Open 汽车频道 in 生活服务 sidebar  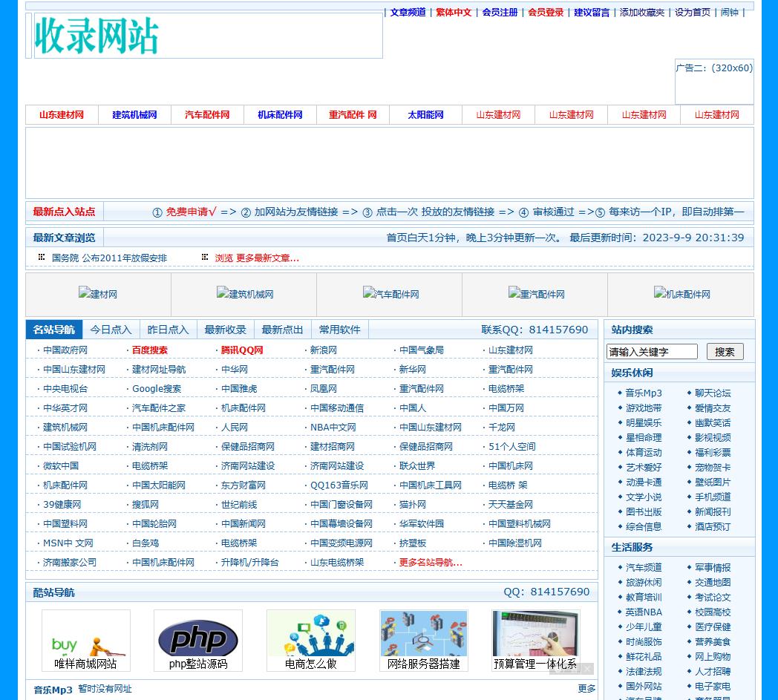pyautogui.click(x=644, y=568)
